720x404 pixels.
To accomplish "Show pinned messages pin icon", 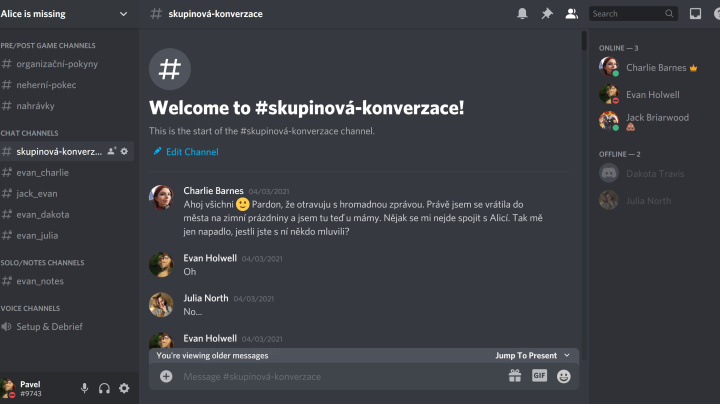I will [x=547, y=14].
